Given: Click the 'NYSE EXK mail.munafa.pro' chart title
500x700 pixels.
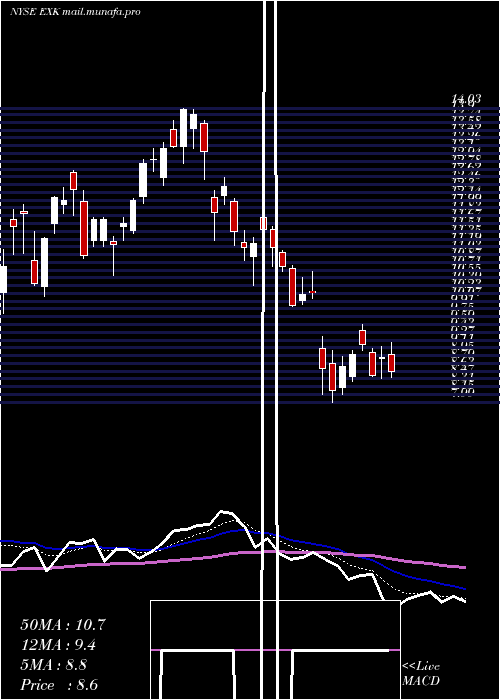Looking at the screenshot, I should pos(75,12).
